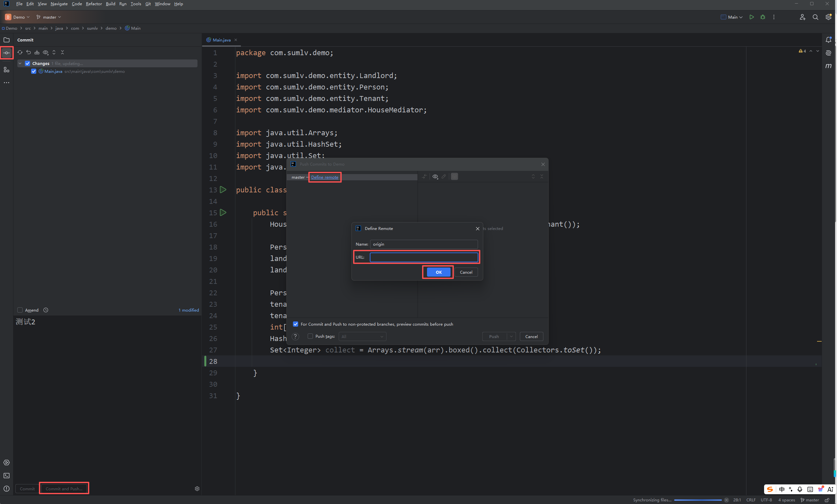Click the Shelve changes icon

37,52
